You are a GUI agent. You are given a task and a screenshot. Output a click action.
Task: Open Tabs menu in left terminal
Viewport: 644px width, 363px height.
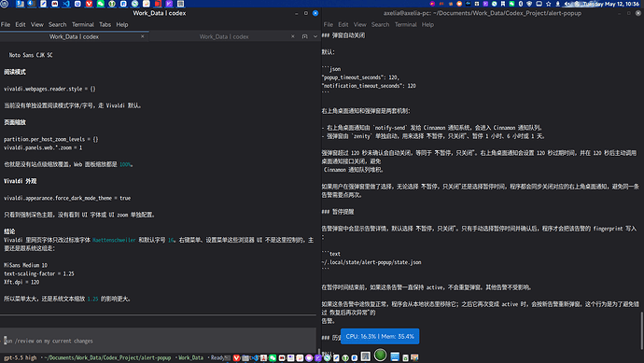coord(105,24)
